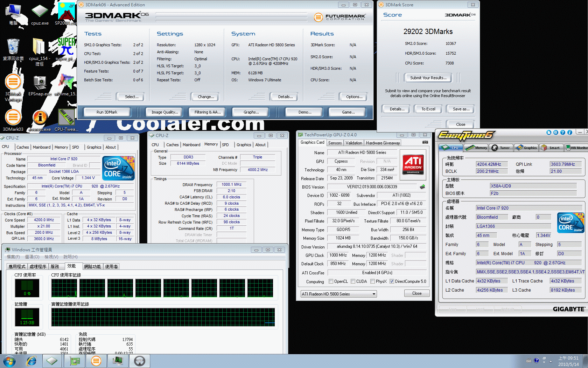
Task: Switch to the EasyTune6 taskbar button
Action: tap(140, 361)
